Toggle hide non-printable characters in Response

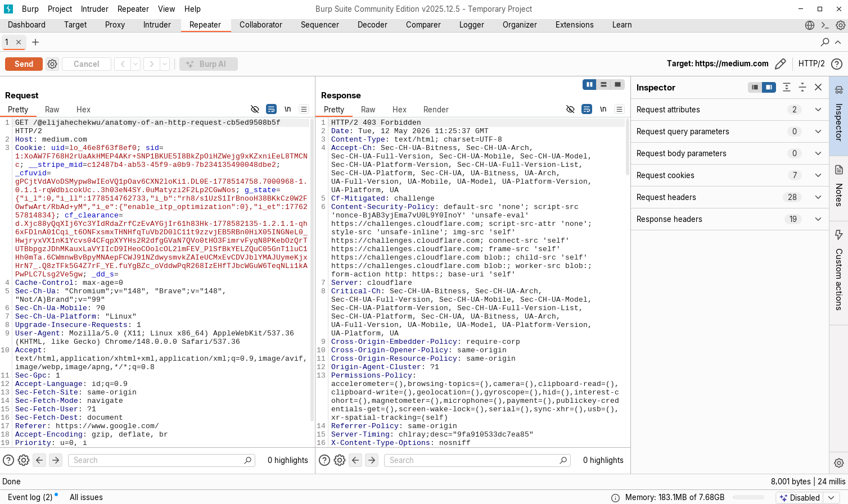570,109
